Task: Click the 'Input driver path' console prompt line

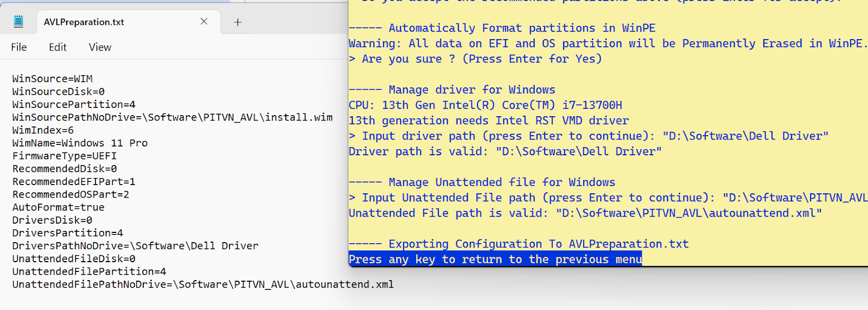Action: click(x=589, y=136)
